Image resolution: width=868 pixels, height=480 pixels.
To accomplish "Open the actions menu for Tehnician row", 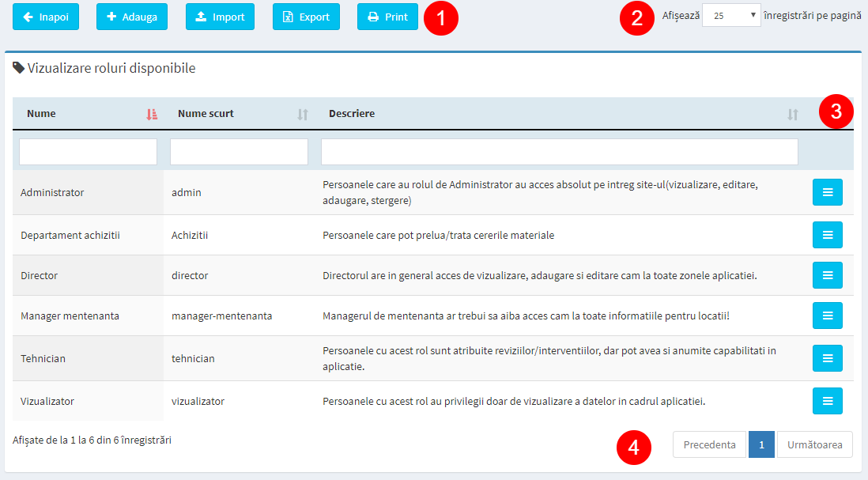I will [828, 358].
